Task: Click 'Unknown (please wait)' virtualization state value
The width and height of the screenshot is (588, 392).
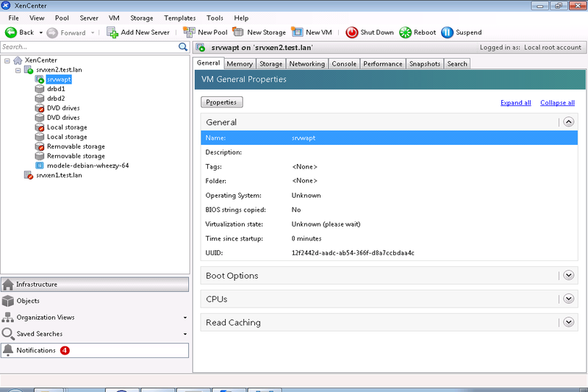Action: point(326,224)
